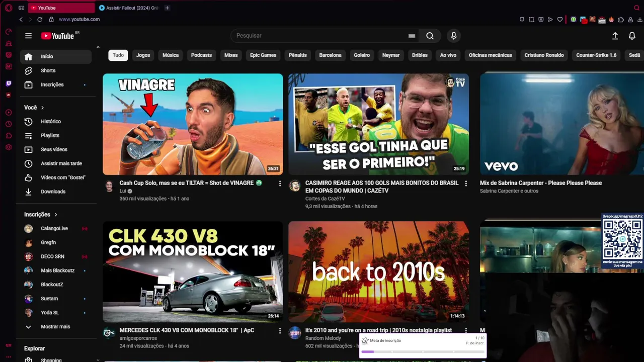Select the Cristiano Ronaldo filter chip
Viewport: 644px width, 362px height.
tap(544, 55)
